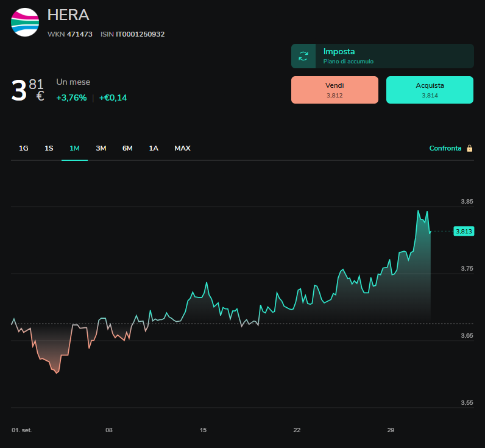
Task: Click the Acquista buy button
Action: [x=430, y=90]
